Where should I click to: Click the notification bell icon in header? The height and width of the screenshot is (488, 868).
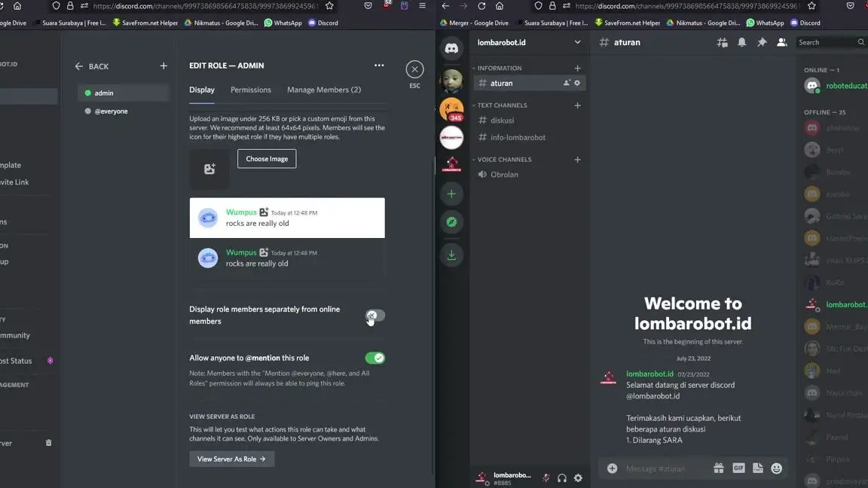[741, 43]
